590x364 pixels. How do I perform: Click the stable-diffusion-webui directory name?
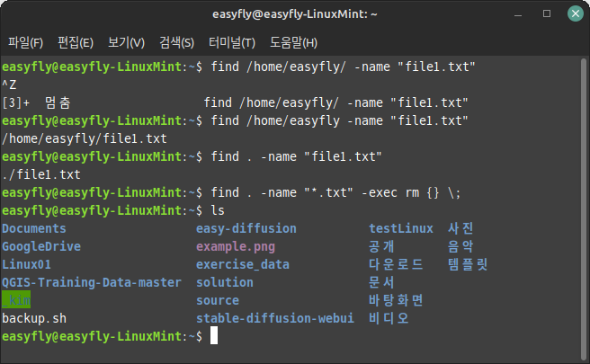tap(275, 318)
